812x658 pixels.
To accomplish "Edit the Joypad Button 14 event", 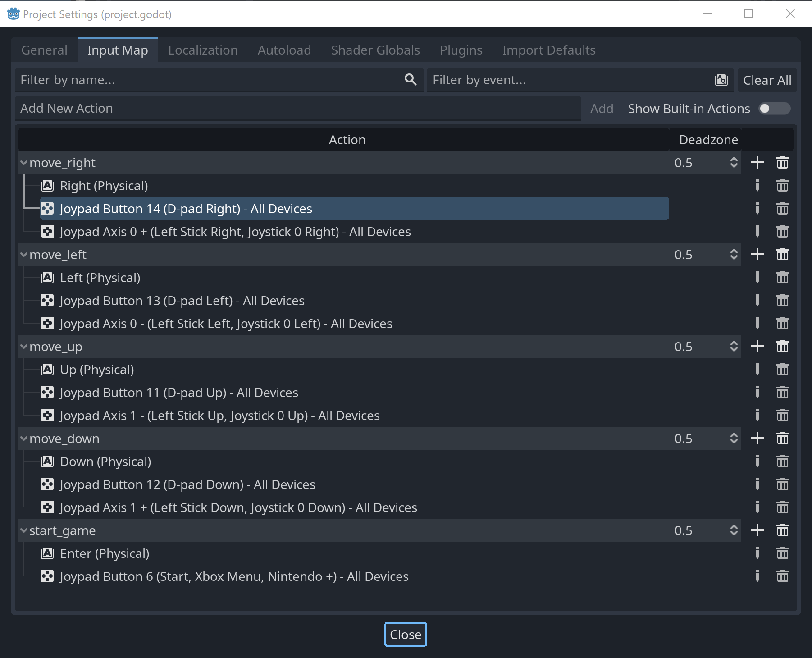I will point(757,208).
